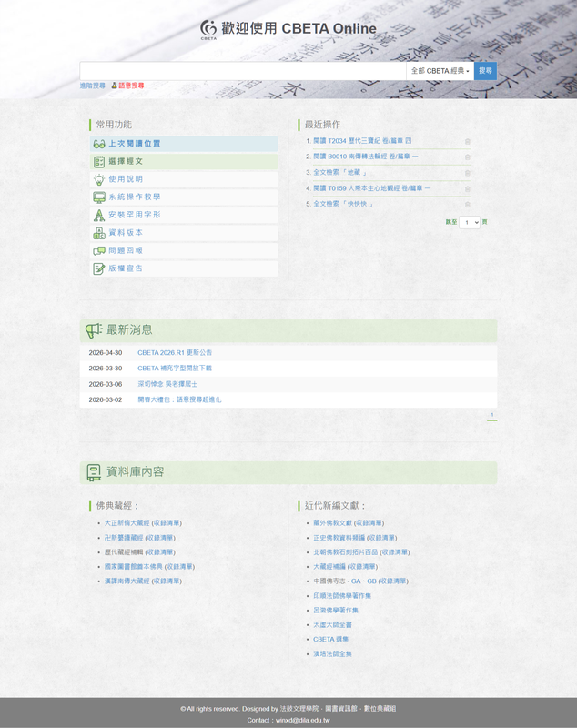Open the 北朝佛教石刻拓片百品 collection link

pyautogui.click(x=345, y=552)
